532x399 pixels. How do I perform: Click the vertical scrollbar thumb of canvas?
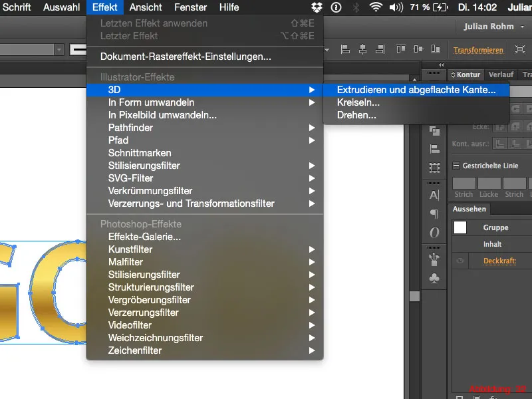[x=414, y=297]
